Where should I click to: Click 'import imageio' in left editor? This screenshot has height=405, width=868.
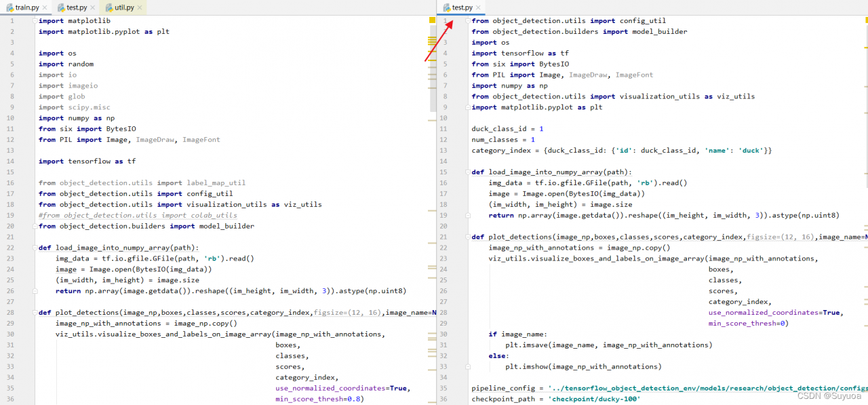click(x=68, y=85)
